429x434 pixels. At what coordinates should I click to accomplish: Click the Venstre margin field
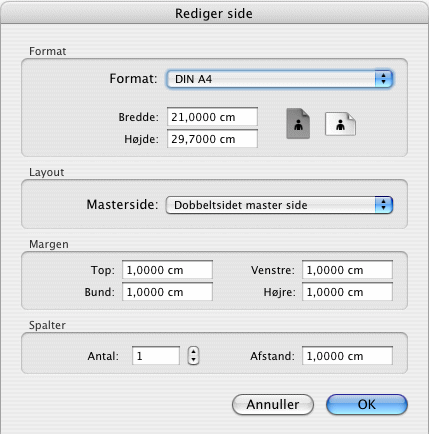347,270
